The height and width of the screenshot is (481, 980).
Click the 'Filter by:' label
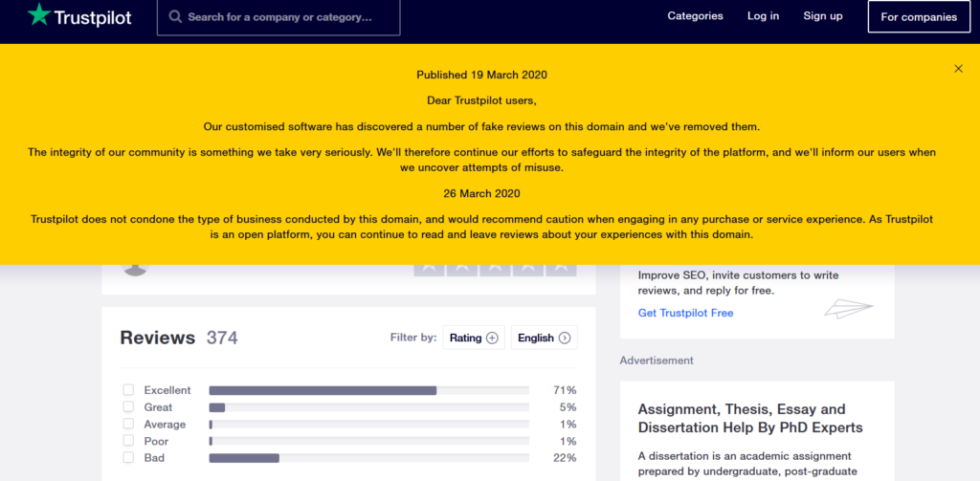point(413,338)
